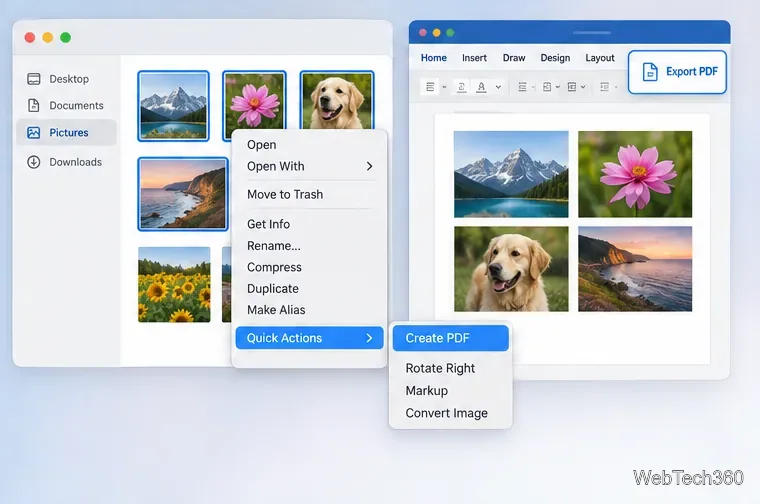Click the mountain lake image in the document
Viewport: 760px width, 504px height.
coord(511,174)
